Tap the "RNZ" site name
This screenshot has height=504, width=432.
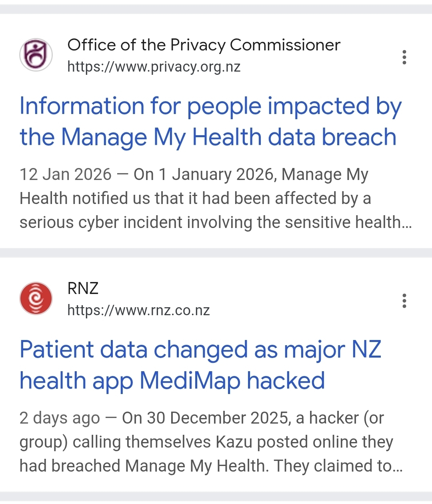point(83,288)
